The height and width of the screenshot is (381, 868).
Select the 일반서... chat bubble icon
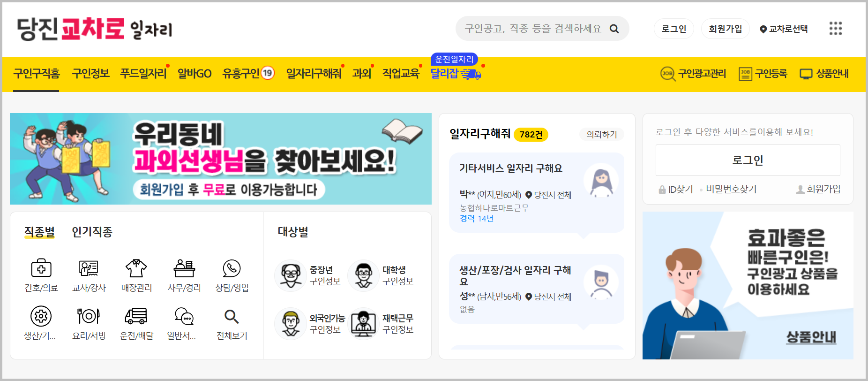coord(184,316)
